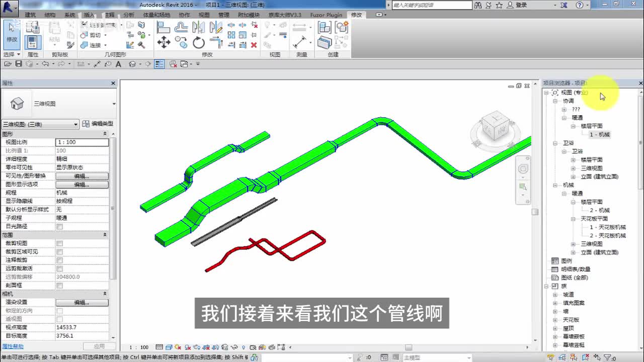
Task: Toggle the 锁定的方向 checkbox
Action: click(60, 311)
